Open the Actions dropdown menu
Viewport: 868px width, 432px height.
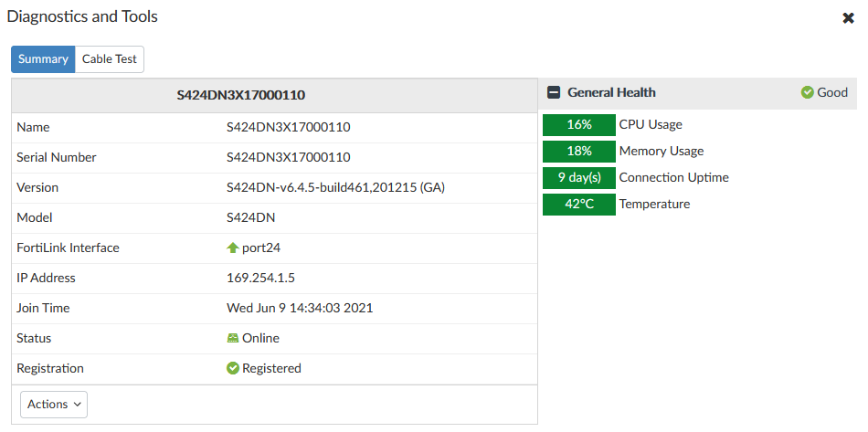click(54, 405)
